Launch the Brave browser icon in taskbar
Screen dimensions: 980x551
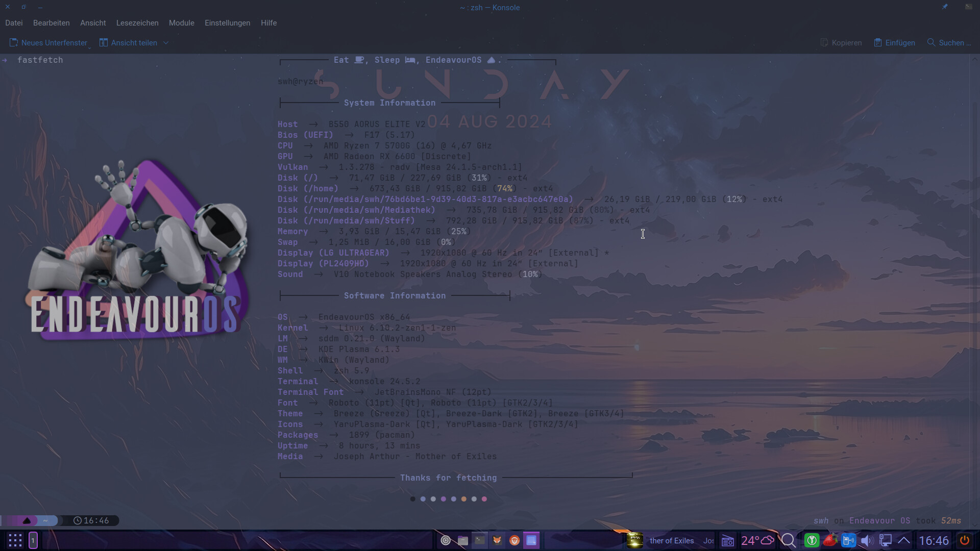coord(514,540)
